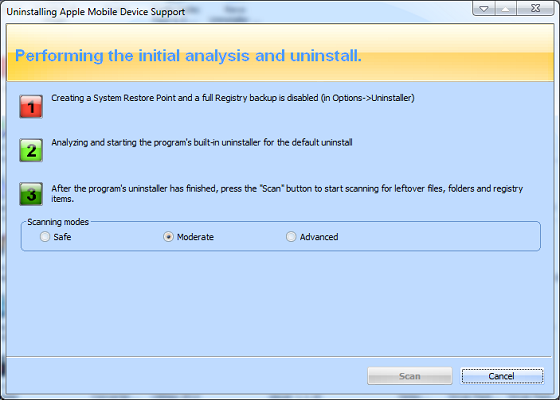Click the window title 'Uninstalling Apple Mobile Device Support'
Screen dimensions: 560x400
click(96, 12)
